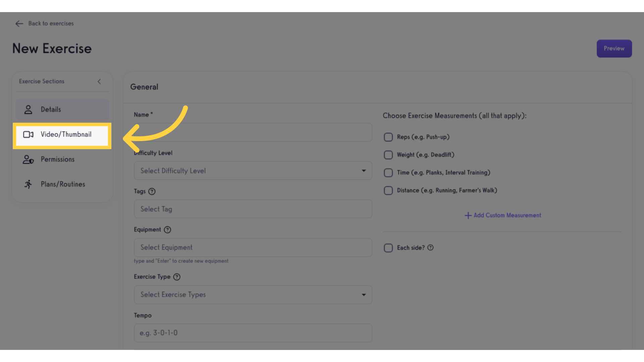Image resolution: width=644 pixels, height=362 pixels.
Task: Click the Preview button
Action: 614,49
